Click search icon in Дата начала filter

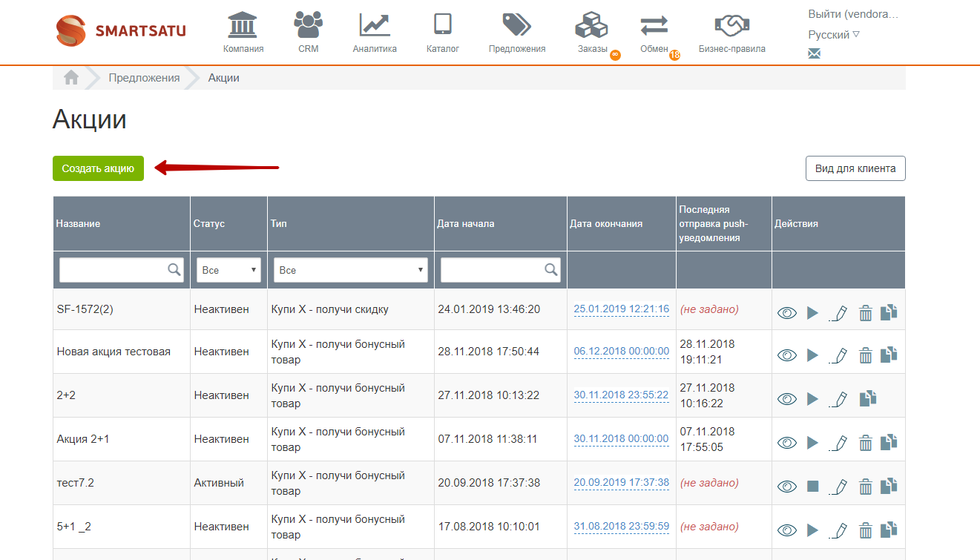pos(551,270)
